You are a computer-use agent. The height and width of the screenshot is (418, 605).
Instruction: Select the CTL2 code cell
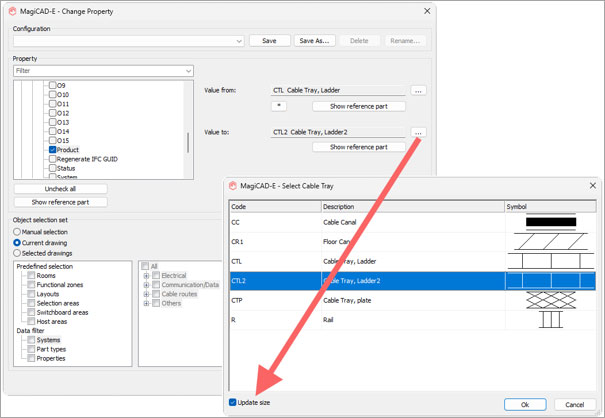[x=275, y=281]
